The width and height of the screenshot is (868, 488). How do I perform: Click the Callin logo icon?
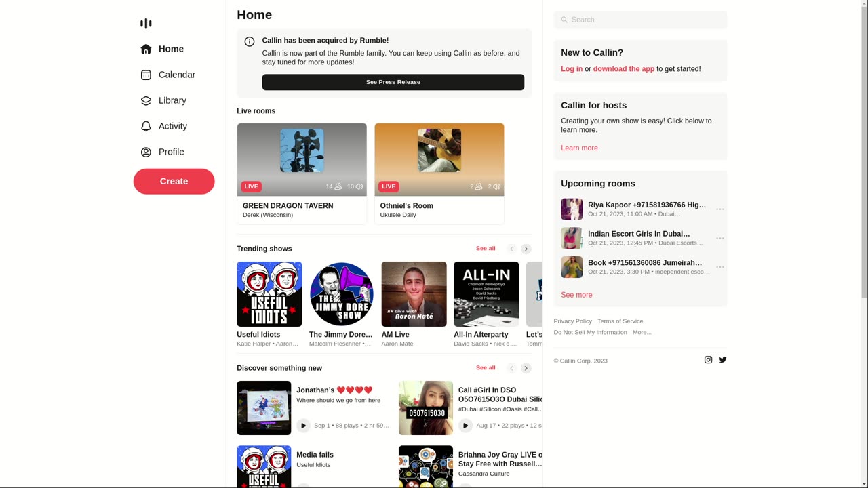point(146,23)
